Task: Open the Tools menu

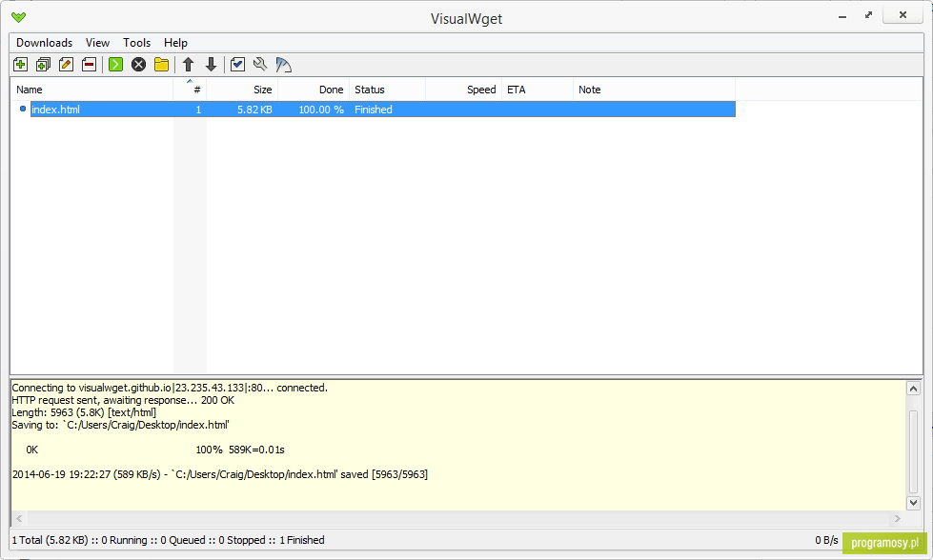Action: coord(137,43)
